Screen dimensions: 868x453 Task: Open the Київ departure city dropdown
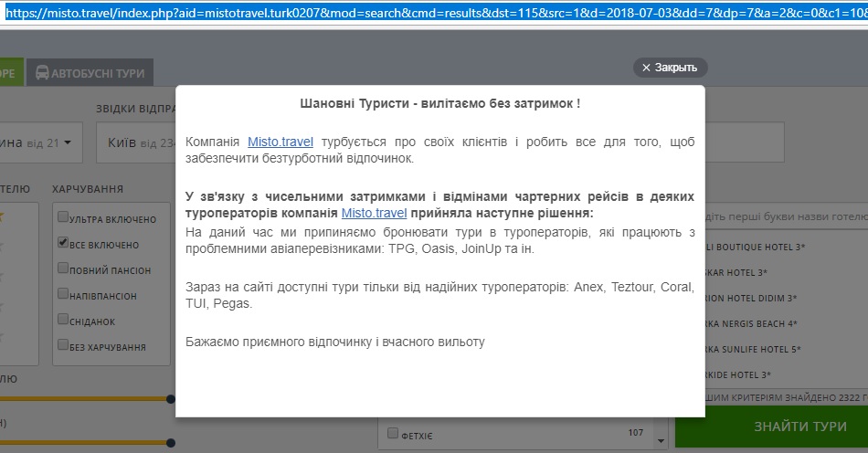pos(137,142)
